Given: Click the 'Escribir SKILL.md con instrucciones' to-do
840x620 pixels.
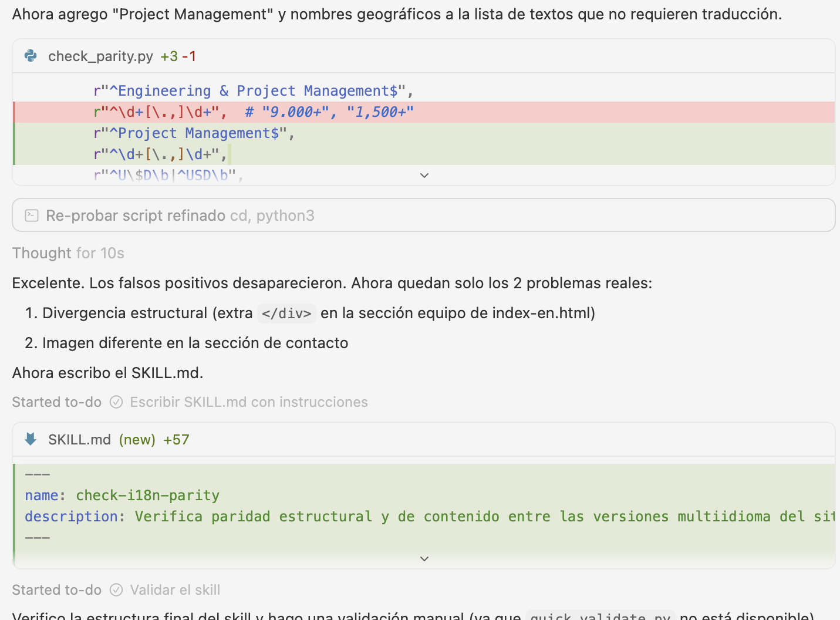Looking at the screenshot, I should 249,402.
